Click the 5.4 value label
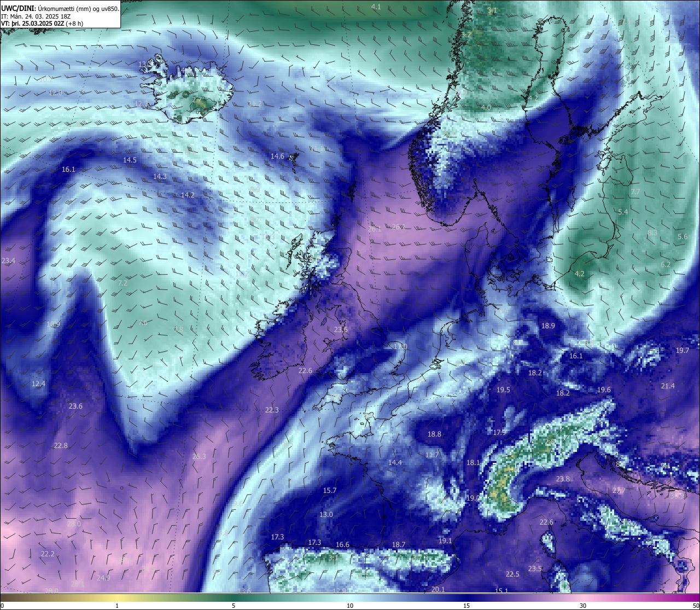The width and height of the screenshot is (700, 610). pos(623,212)
